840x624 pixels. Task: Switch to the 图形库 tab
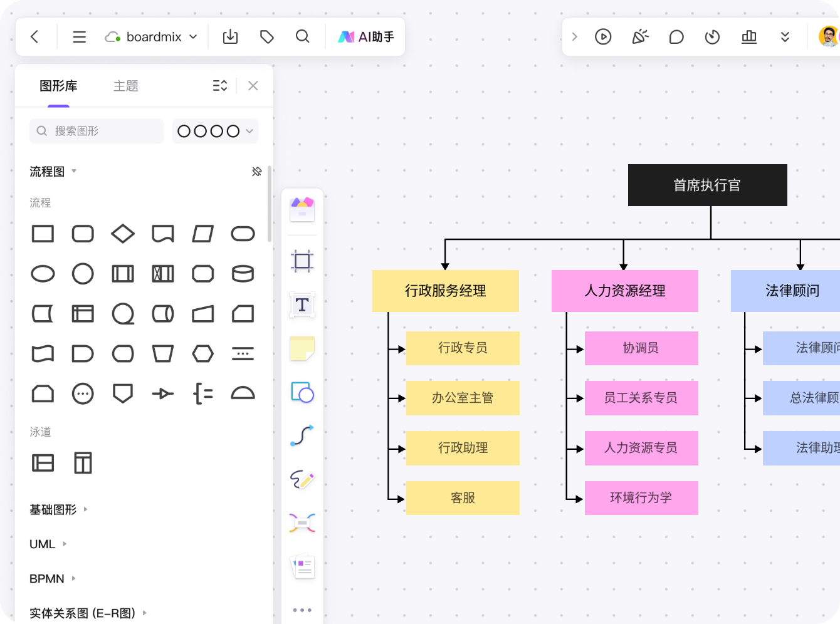pyautogui.click(x=58, y=86)
